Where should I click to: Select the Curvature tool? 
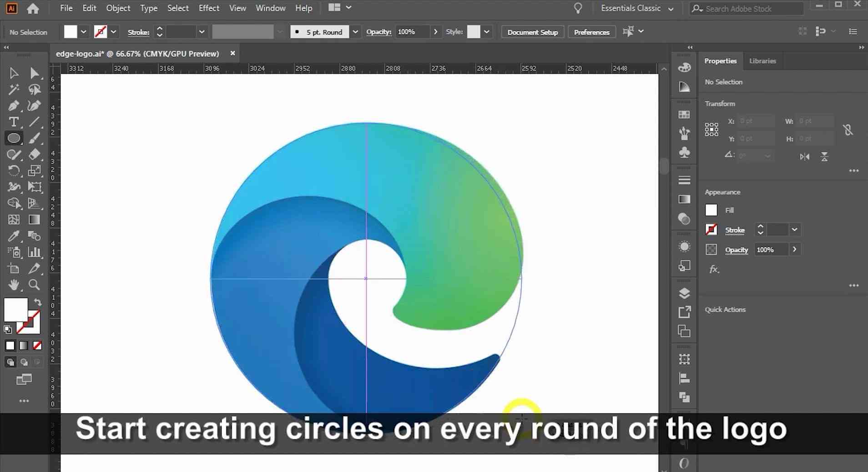[35, 106]
